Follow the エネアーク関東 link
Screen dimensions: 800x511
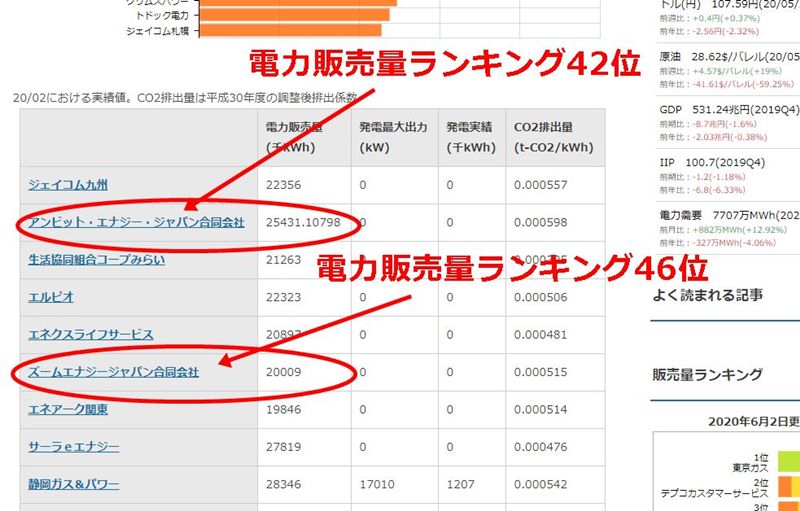68,409
